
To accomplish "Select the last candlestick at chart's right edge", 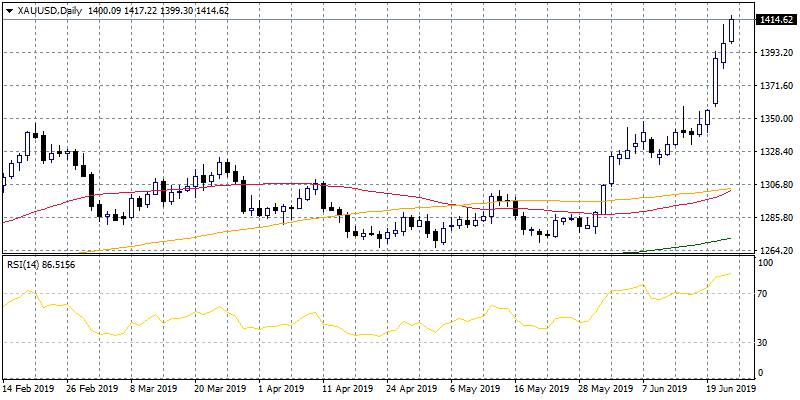I will tap(732, 31).
